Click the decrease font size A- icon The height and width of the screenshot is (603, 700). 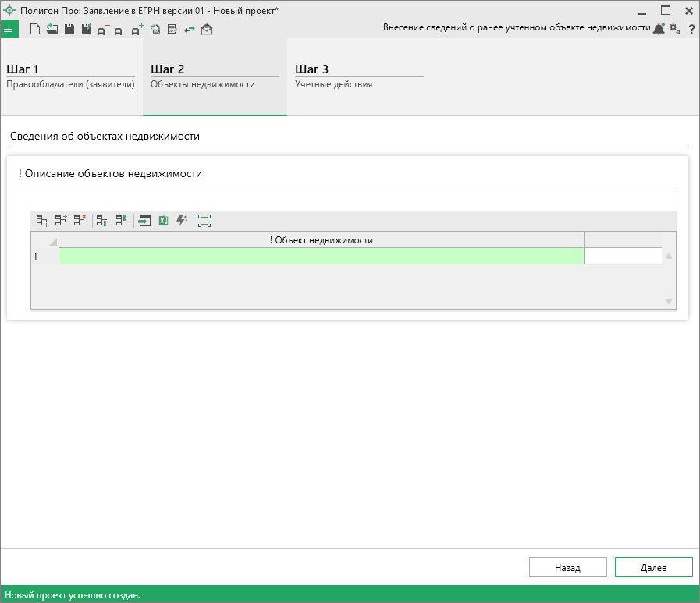pos(101,30)
